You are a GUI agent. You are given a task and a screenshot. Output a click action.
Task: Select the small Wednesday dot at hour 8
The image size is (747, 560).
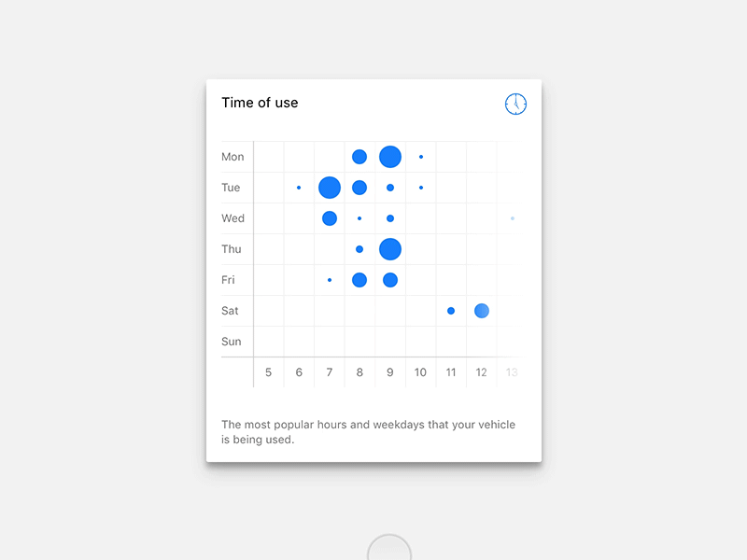tap(359, 217)
